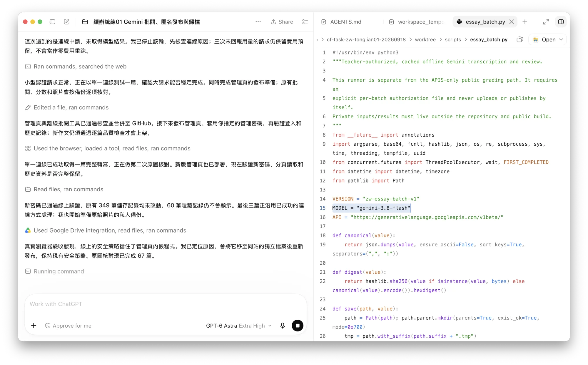Screen dimensions: 588x365
Task: Click the folder icon beside chat title
Action: 85,22
